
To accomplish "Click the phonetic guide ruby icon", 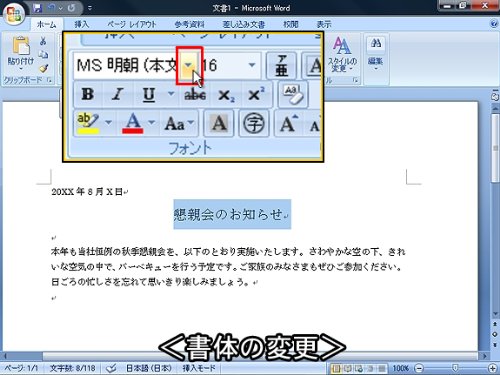I will click(281, 66).
